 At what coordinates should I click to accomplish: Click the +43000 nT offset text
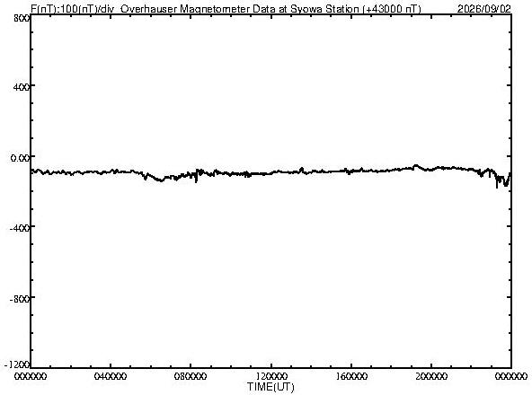click(392, 9)
